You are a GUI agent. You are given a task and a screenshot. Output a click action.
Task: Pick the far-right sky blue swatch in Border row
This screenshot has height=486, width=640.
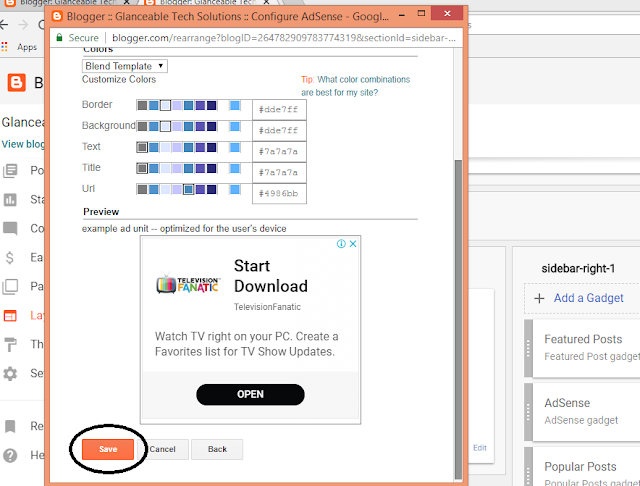(235, 105)
